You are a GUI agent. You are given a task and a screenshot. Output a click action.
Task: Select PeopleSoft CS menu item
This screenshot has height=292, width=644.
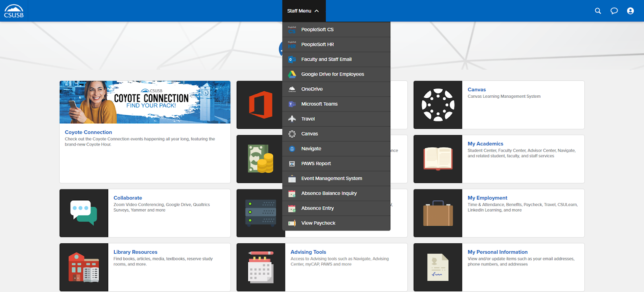pyautogui.click(x=336, y=30)
